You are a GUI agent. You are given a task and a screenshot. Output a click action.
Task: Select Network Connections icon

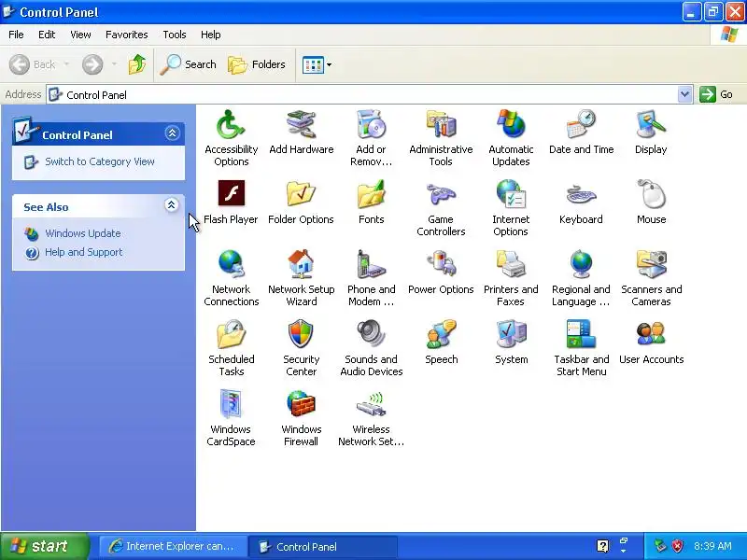pyautogui.click(x=231, y=278)
